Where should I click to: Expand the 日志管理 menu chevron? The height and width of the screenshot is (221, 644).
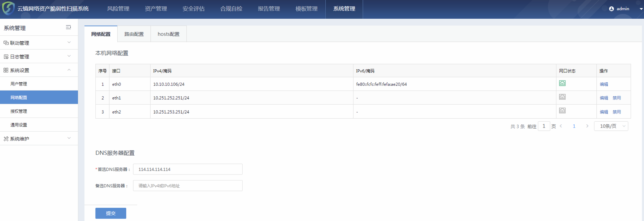tap(69, 56)
